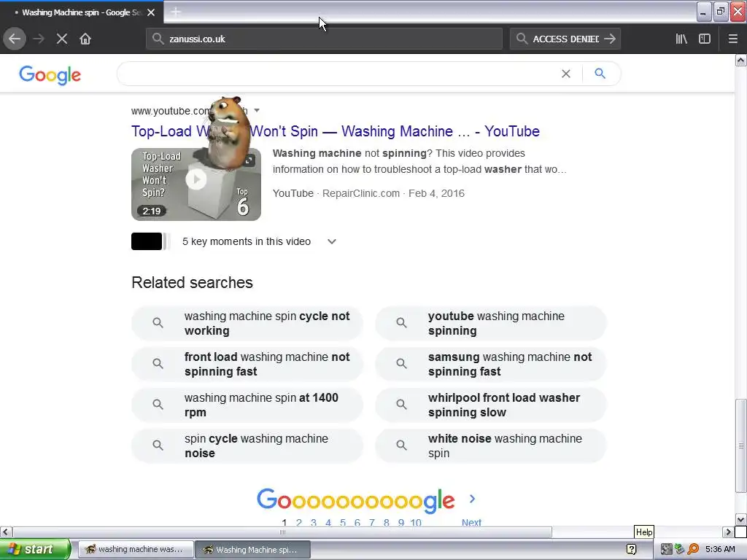The image size is (747, 560).
Task: Clear the Google search query
Action: tap(565, 74)
